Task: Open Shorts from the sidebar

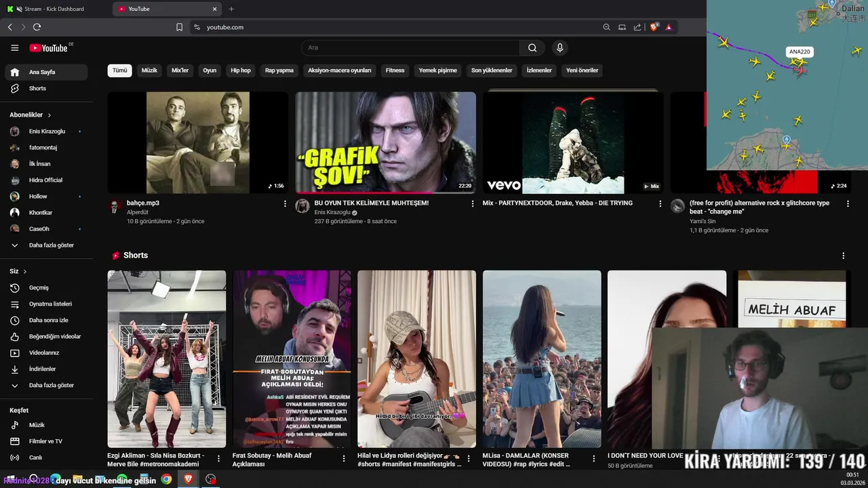Action: coord(46,88)
